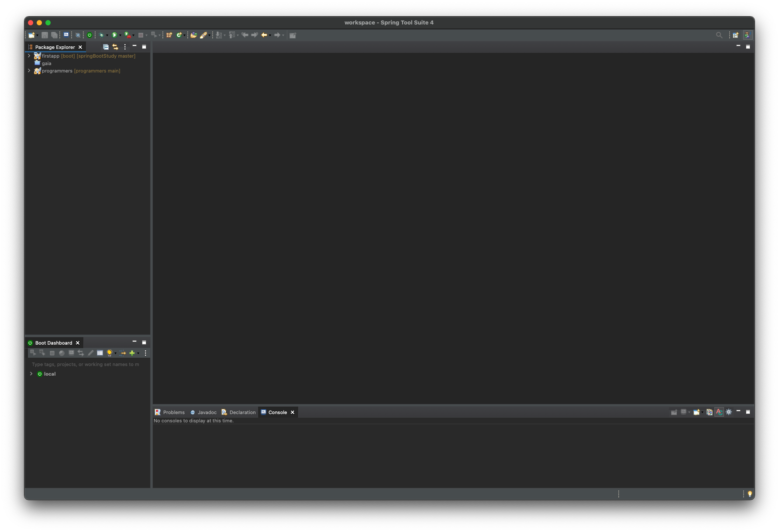Click the Boot Dashboard pencil icon

click(90, 353)
